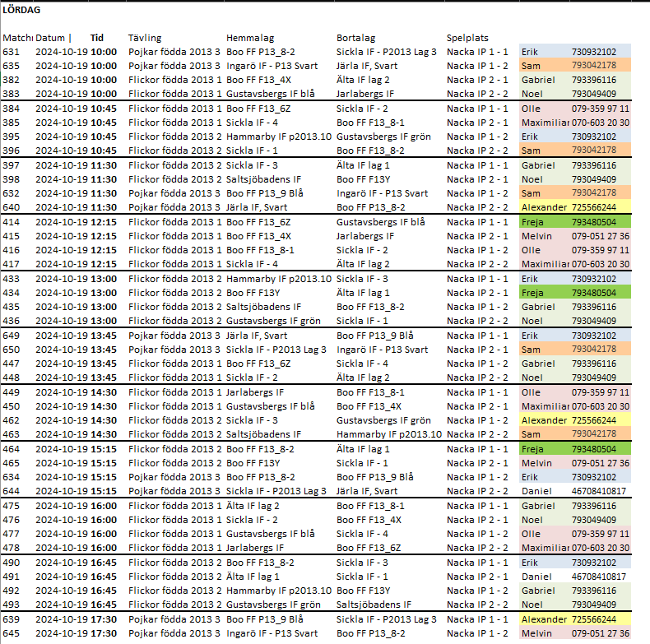Select the LÖRDAG heading cell
Viewport: 650px width, 644px height.
tap(21, 10)
